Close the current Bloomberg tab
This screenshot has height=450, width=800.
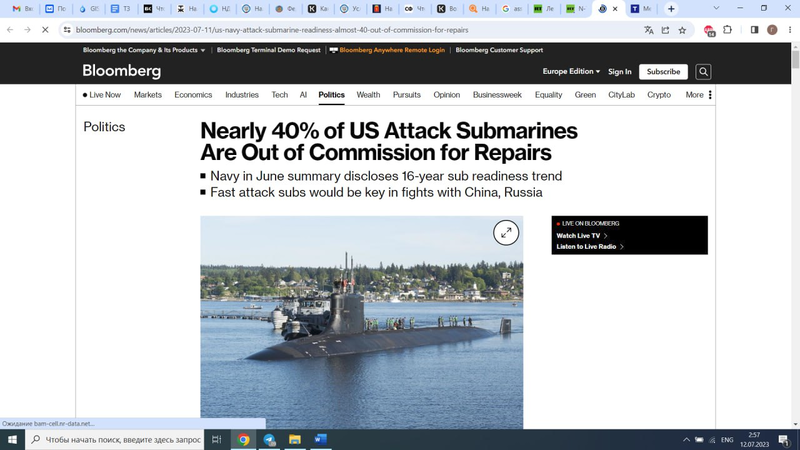[615, 9]
